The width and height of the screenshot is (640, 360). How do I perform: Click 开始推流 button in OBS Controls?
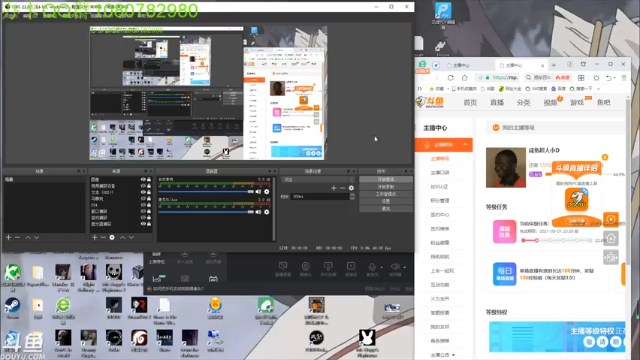pyautogui.click(x=386, y=179)
